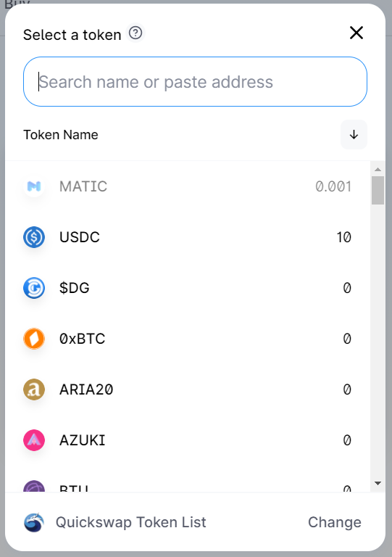
Task: Click the scrollbar down arrow
Action: point(378,483)
